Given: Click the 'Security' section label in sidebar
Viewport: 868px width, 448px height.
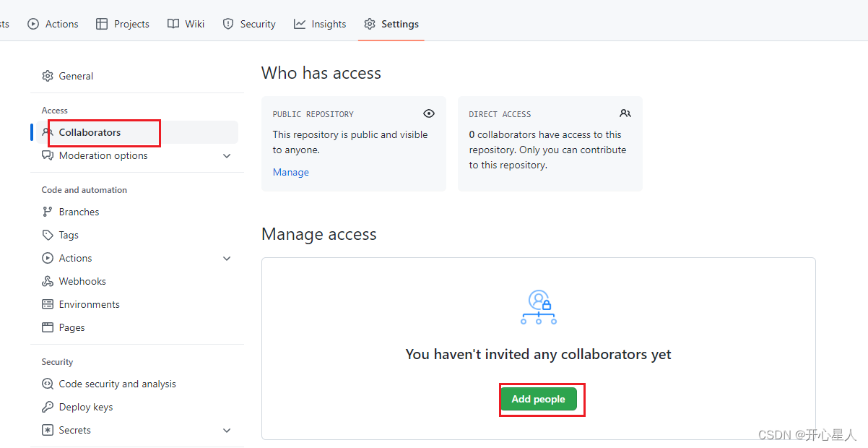Looking at the screenshot, I should [57, 362].
